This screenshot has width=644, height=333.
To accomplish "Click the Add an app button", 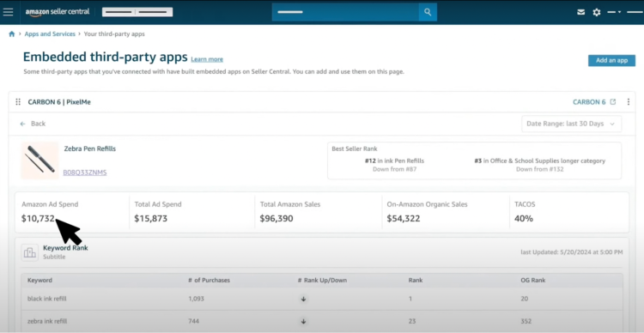I will tap(611, 60).
